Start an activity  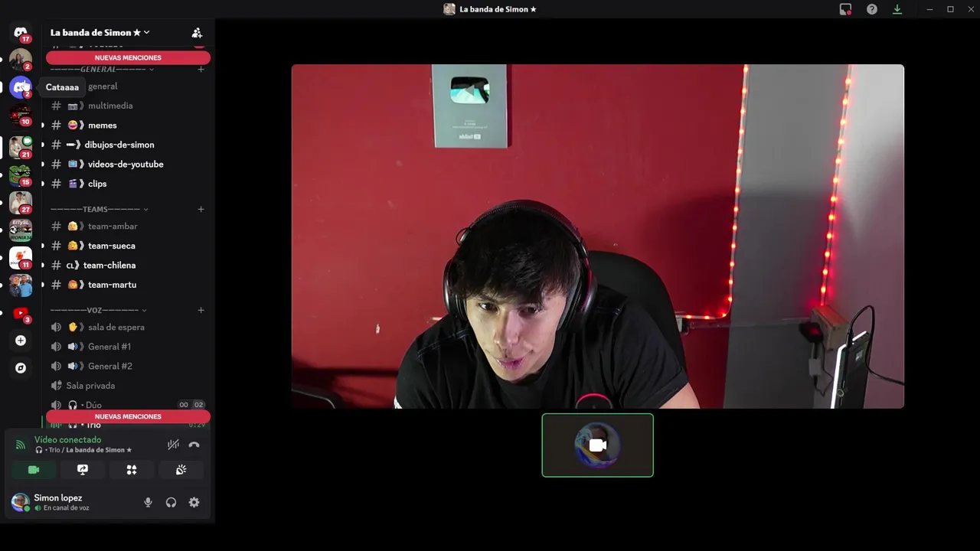coord(132,470)
